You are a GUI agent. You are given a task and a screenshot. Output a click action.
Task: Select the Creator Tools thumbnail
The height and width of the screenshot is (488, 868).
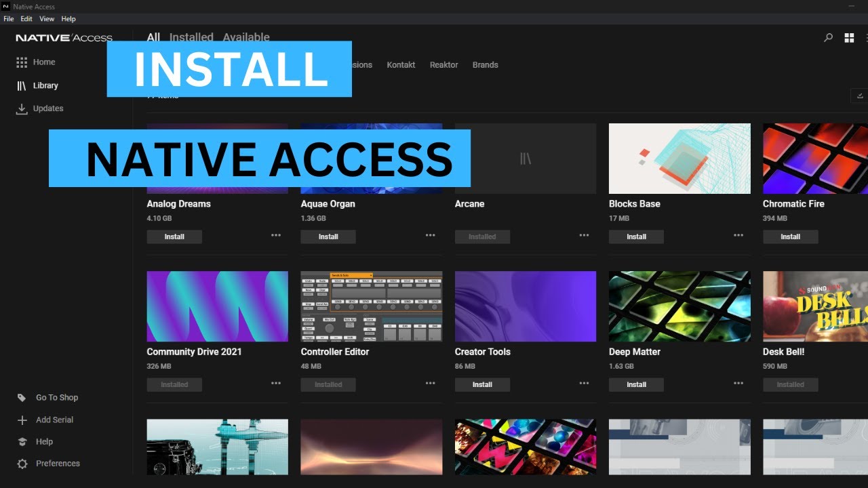click(x=526, y=306)
